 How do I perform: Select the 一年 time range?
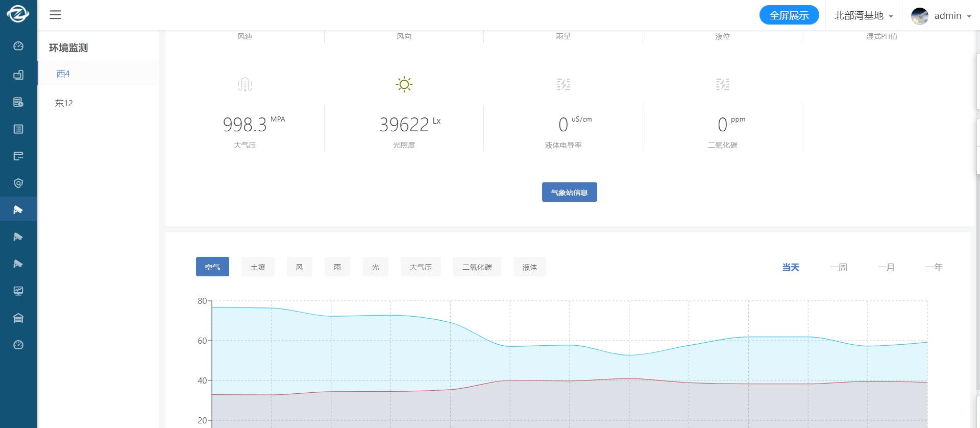pos(934,267)
